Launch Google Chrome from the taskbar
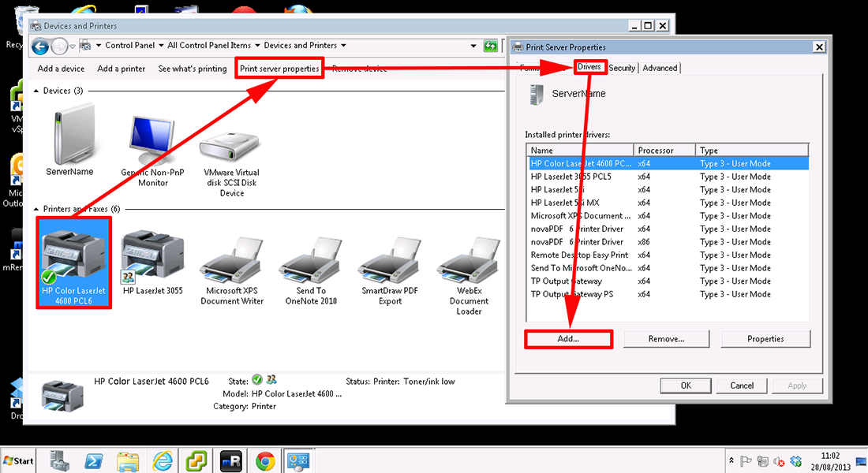This screenshot has width=868, height=473. click(265, 461)
